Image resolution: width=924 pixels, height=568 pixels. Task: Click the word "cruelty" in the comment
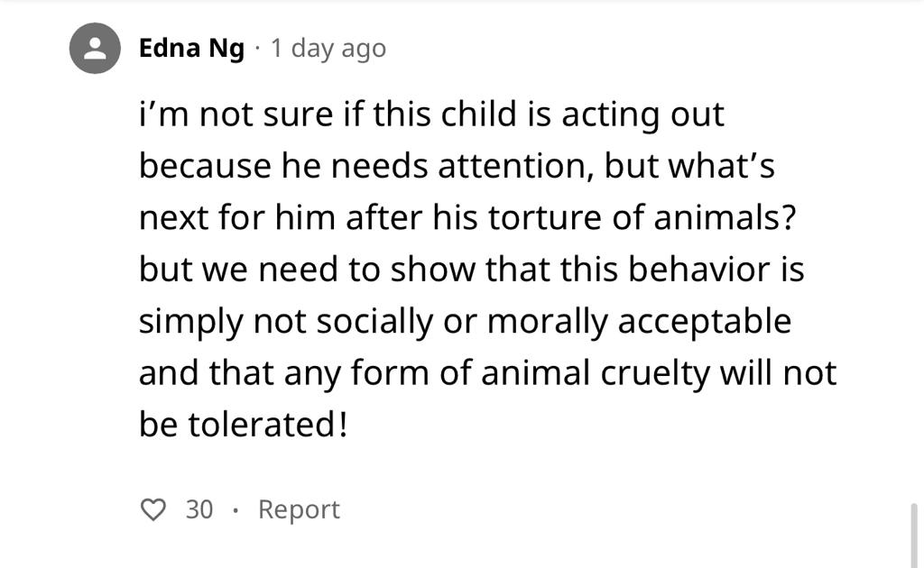click(655, 373)
